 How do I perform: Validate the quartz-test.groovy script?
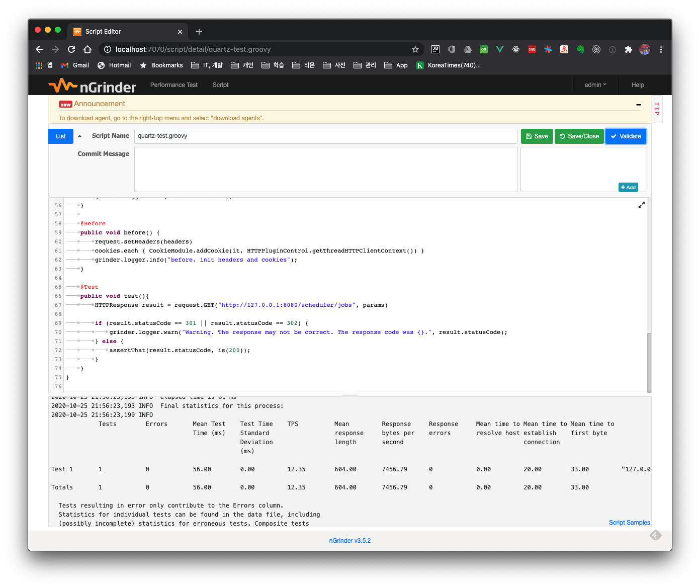tap(626, 136)
